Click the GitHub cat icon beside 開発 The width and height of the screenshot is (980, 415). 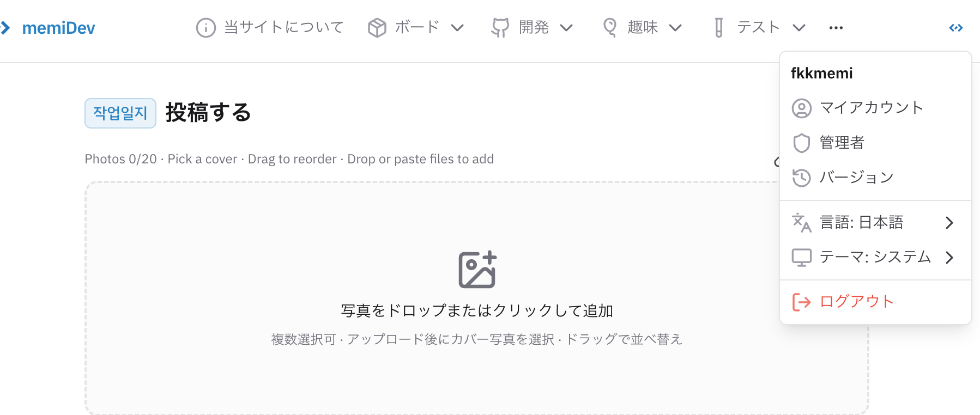[500, 28]
